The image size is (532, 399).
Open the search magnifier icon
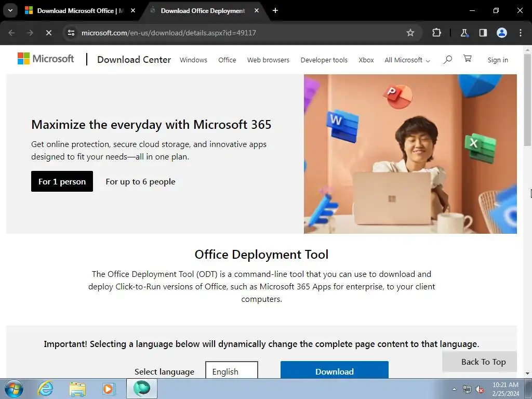[x=447, y=60]
